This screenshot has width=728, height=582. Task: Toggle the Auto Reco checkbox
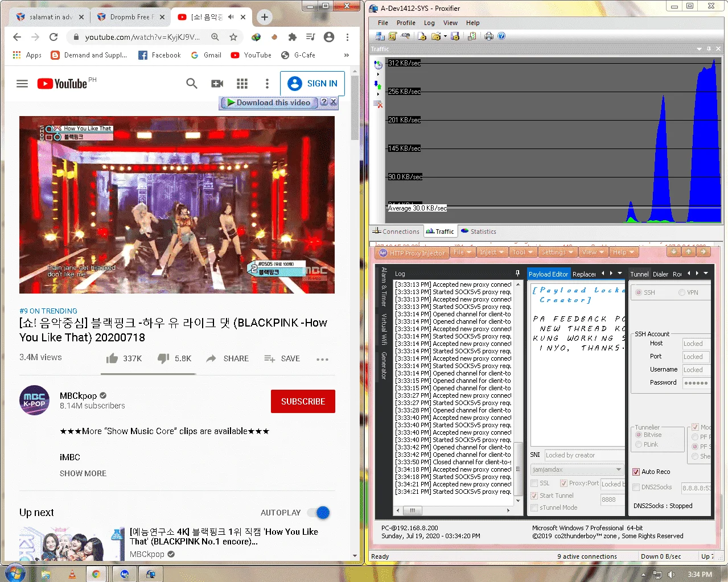(636, 472)
